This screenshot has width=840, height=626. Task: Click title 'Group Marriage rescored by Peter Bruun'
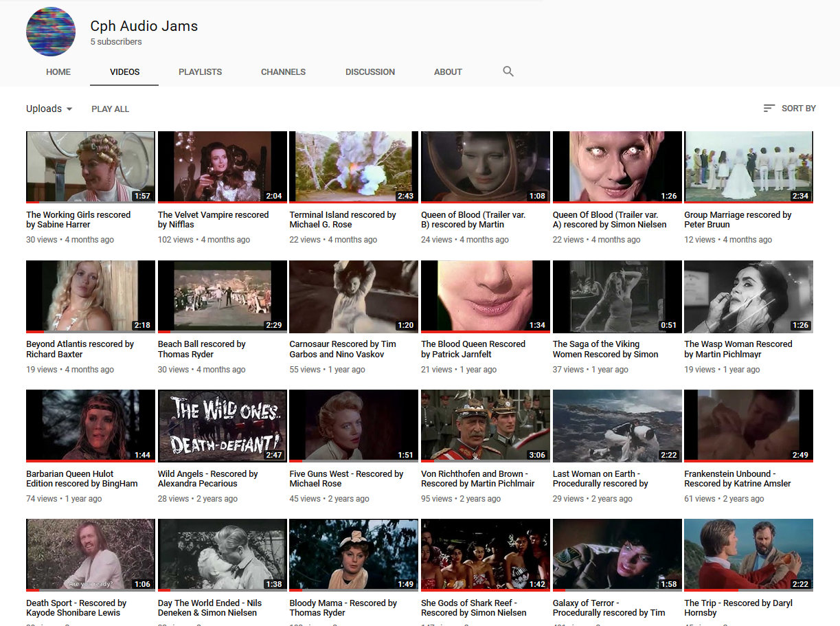738,220
